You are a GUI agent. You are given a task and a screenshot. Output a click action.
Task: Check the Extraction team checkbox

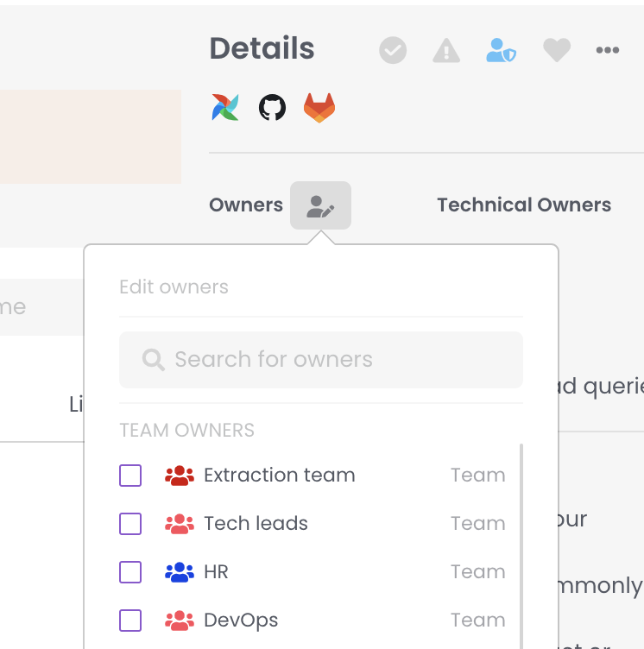pyautogui.click(x=130, y=476)
